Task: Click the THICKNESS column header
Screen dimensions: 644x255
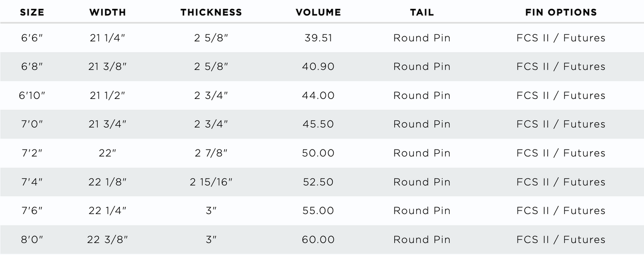Action: pyautogui.click(x=211, y=12)
